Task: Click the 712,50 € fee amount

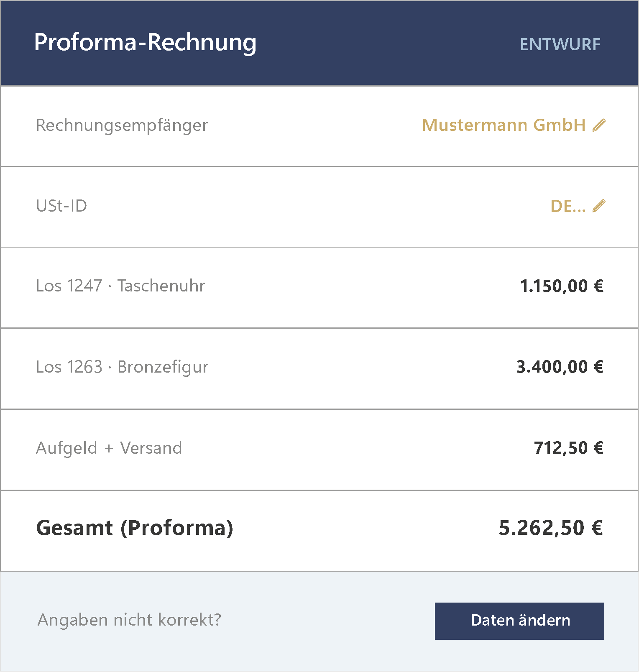Action: coord(569,448)
